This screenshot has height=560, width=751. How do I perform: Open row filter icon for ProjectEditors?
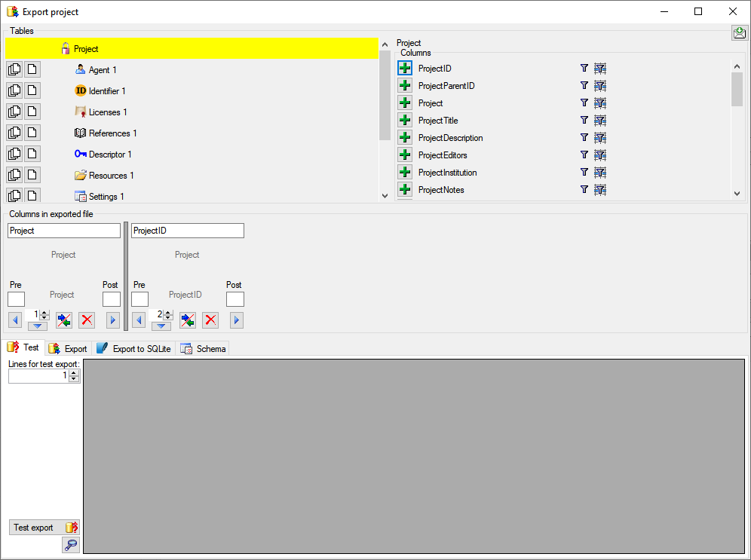click(600, 155)
